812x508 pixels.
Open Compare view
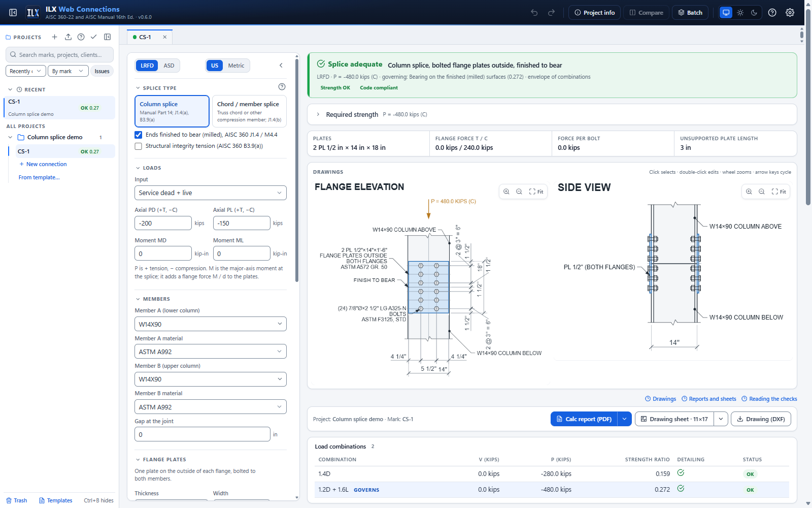pos(647,13)
